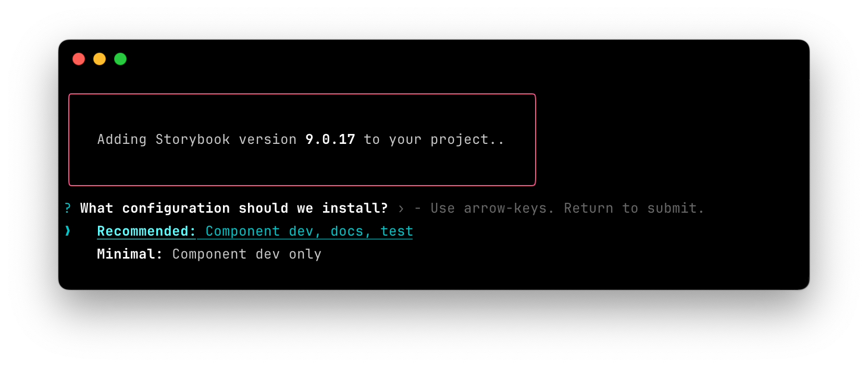Click the underlined Component dev, docs, test link
This screenshot has width=868, height=367.
point(308,231)
